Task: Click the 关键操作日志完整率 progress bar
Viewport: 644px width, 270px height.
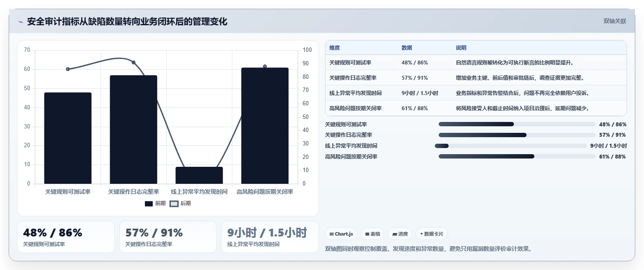Action: 517,135
